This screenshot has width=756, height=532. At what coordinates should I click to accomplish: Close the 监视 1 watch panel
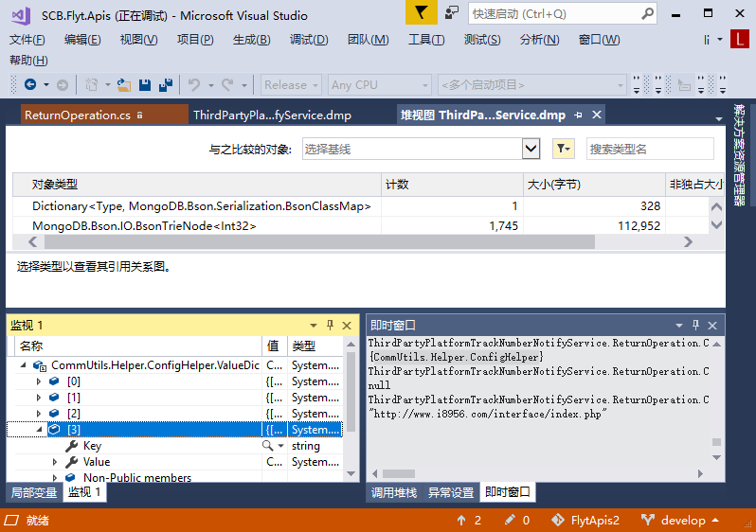[347, 326]
